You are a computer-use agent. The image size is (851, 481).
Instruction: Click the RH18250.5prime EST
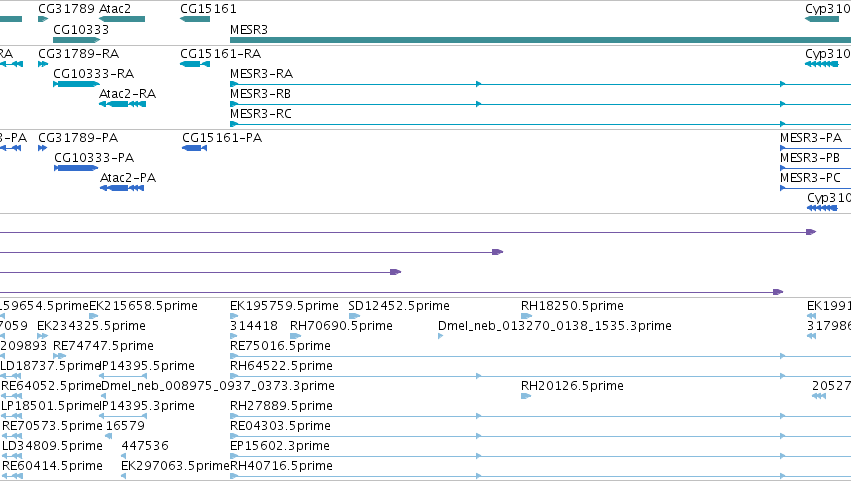[526, 316]
